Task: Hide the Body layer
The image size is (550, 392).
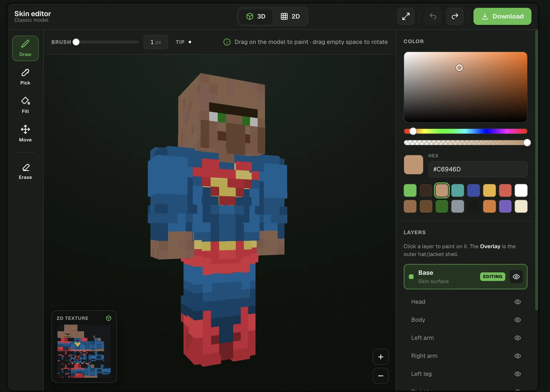Action: [517, 320]
